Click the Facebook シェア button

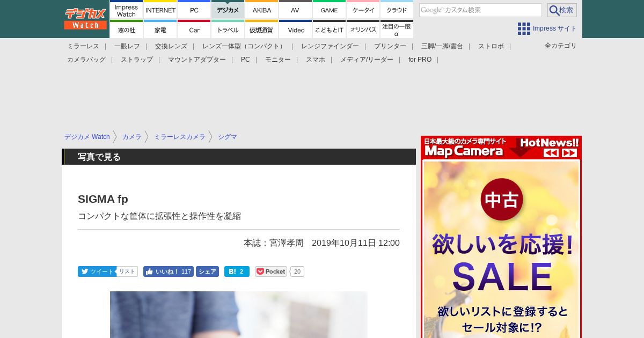click(207, 271)
